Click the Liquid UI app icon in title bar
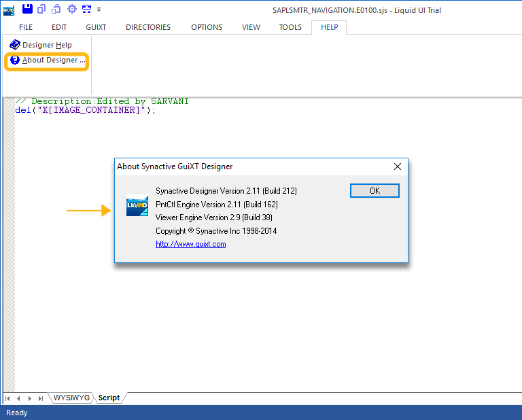 click(x=9, y=9)
